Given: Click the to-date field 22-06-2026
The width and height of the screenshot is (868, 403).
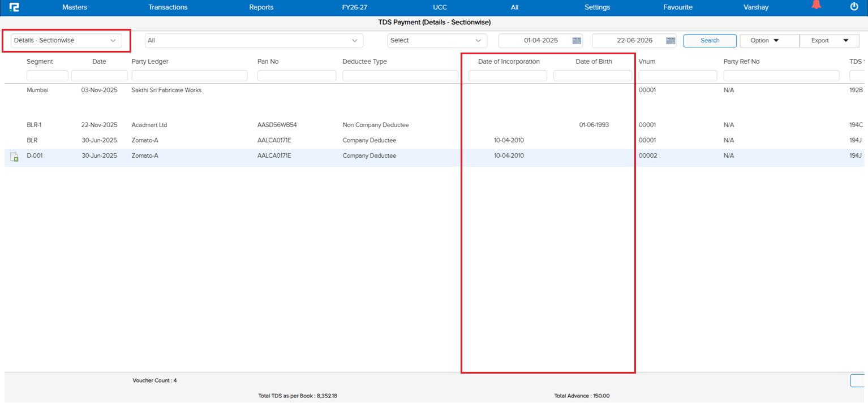Looking at the screenshot, I should (x=634, y=41).
